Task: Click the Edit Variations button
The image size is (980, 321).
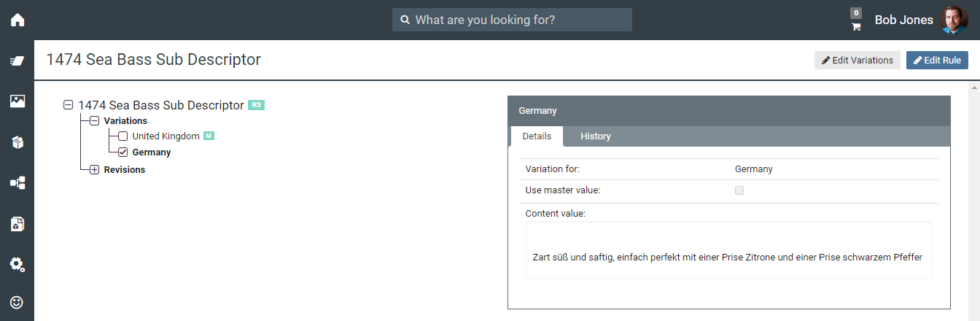Action: point(857,61)
